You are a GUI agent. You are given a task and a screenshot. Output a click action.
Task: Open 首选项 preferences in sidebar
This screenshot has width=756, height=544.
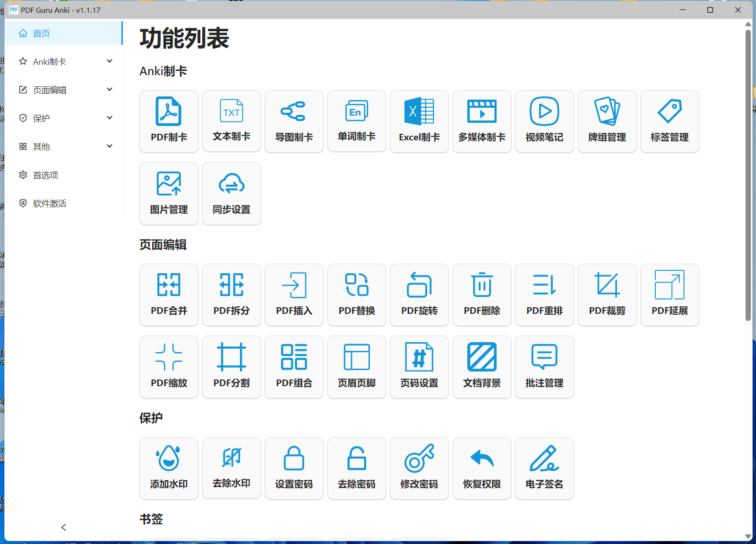coord(63,175)
